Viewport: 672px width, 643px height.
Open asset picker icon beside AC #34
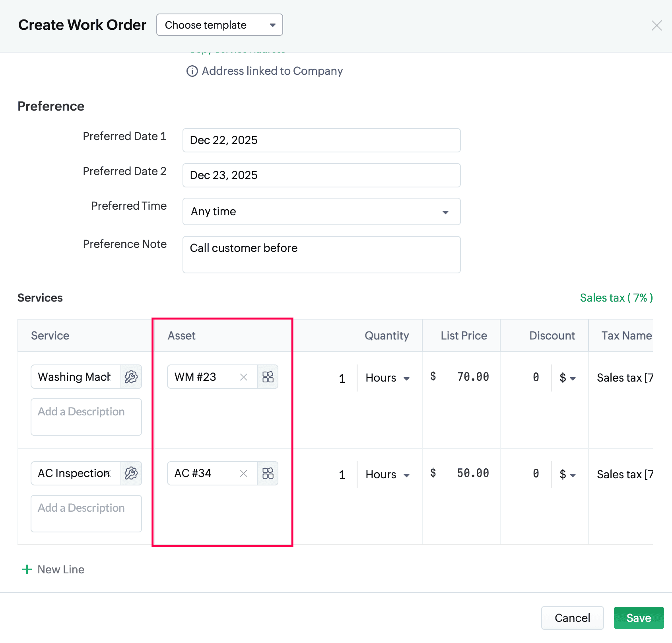click(268, 473)
